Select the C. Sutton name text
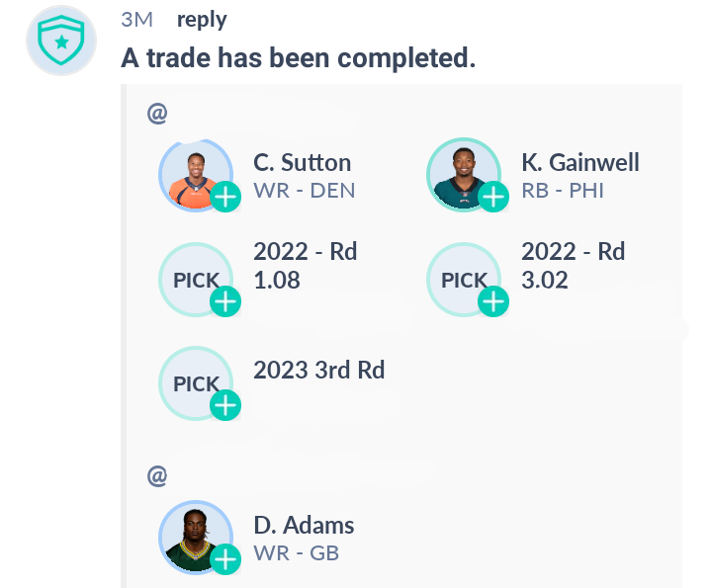Screen dimensions: 712x588 (x=302, y=162)
